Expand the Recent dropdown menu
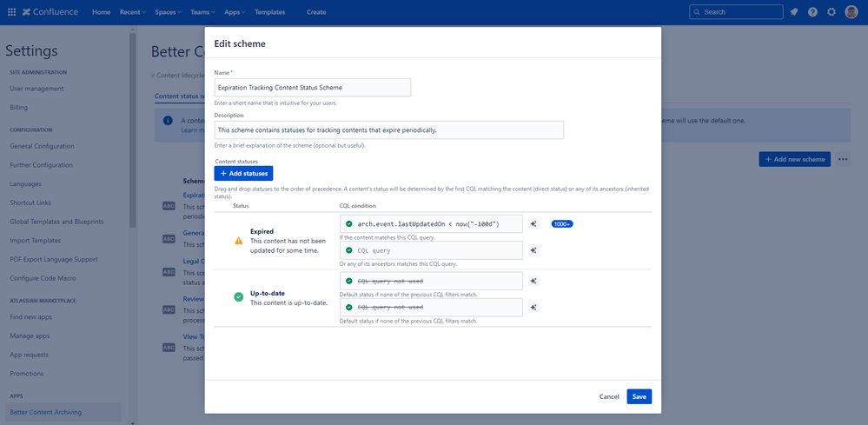The width and height of the screenshot is (868, 425). point(133,12)
